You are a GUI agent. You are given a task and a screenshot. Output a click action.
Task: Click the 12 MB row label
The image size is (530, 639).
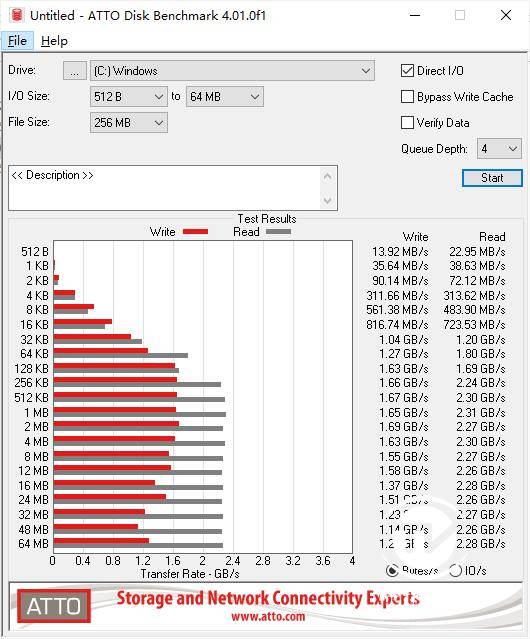[x=33, y=471]
